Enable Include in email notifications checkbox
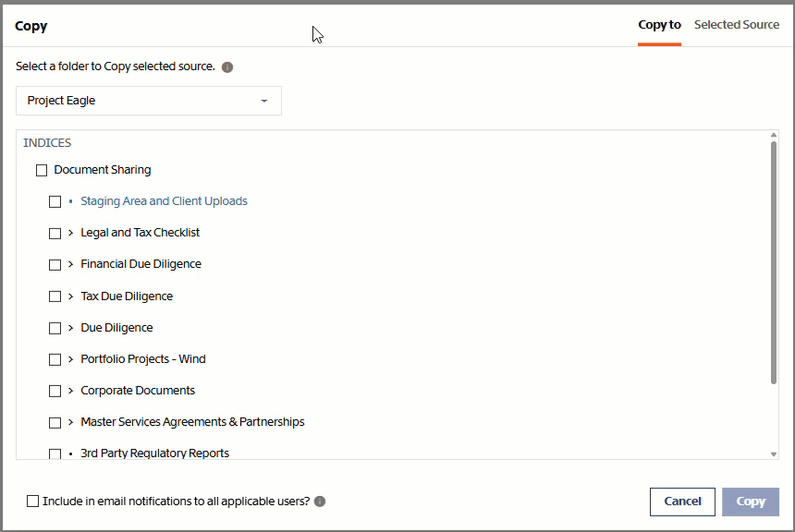The image size is (795, 532). (x=32, y=502)
